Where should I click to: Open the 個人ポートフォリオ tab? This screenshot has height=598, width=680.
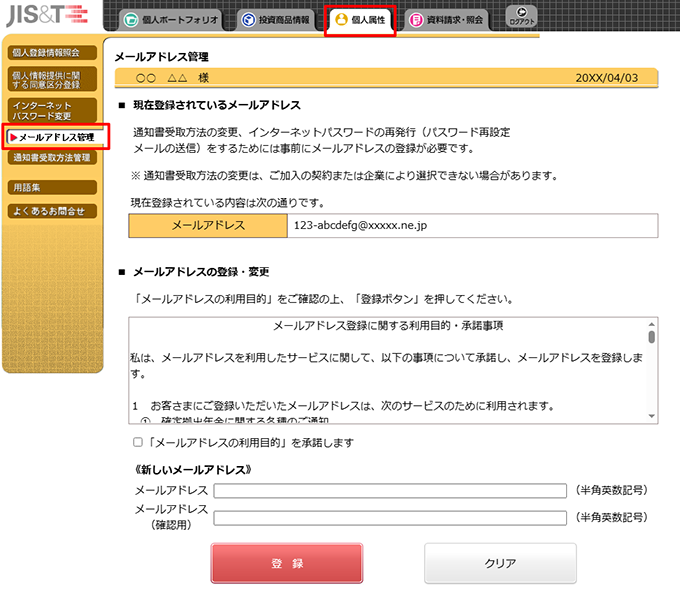coord(177,20)
